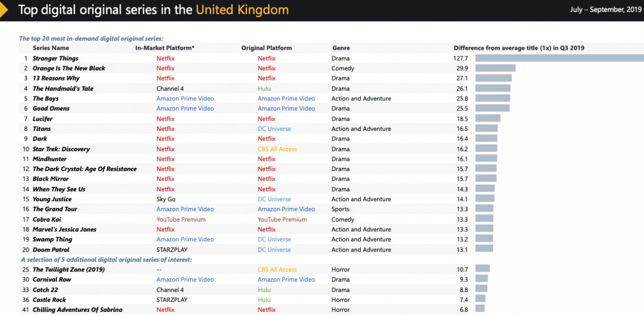Click STARZPLAY in the Doom Patrol row
The image size is (644, 316).
(x=173, y=249)
